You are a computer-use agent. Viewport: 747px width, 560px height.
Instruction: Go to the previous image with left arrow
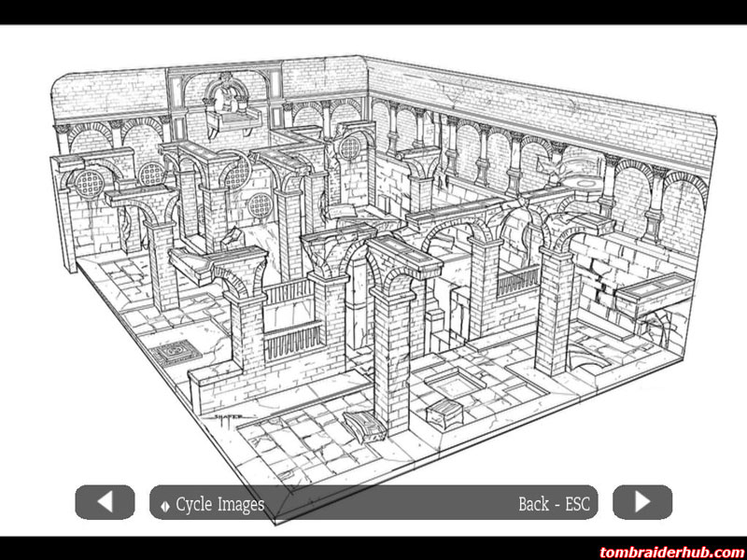105,502
